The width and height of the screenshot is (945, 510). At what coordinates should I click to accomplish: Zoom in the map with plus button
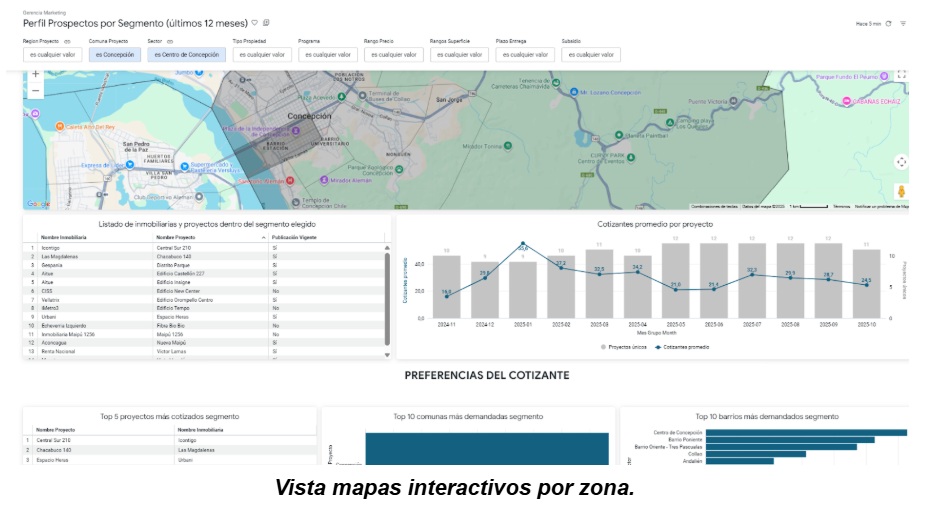pyautogui.click(x=36, y=74)
